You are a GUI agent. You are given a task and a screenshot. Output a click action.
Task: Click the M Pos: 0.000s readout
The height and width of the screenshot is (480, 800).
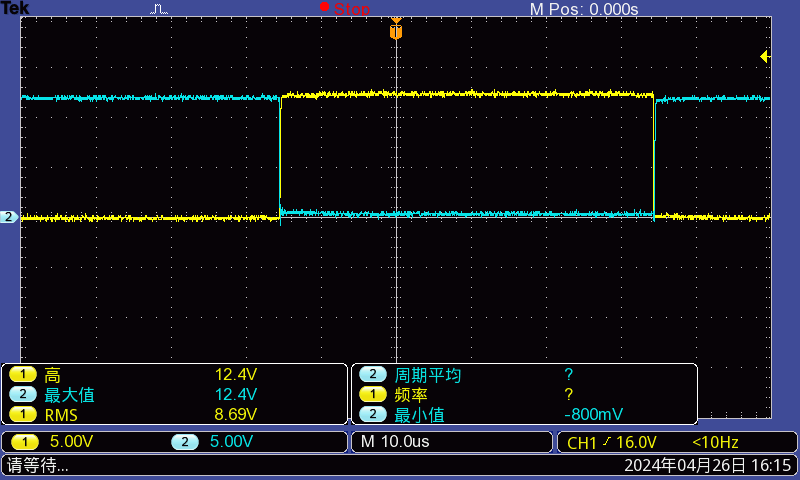pyautogui.click(x=584, y=9)
